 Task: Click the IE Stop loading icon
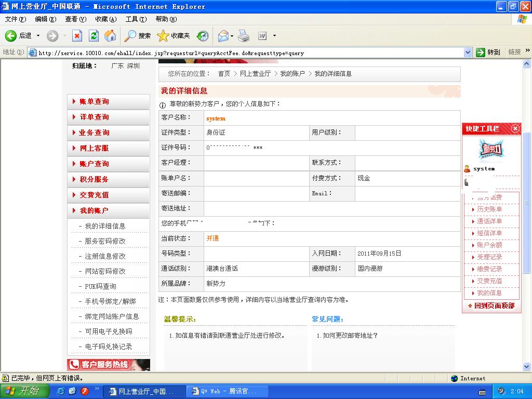[x=77, y=36]
